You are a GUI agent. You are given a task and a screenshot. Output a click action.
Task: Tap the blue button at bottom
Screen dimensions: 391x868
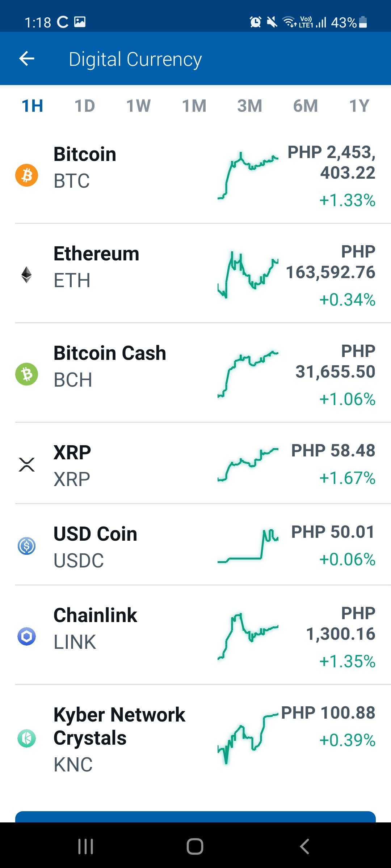[195, 817]
